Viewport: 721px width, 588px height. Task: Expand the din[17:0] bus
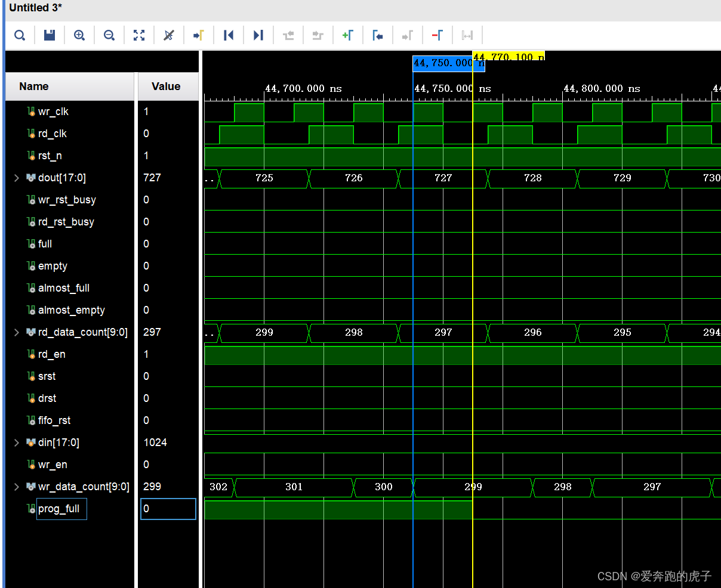click(x=17, y=442)
